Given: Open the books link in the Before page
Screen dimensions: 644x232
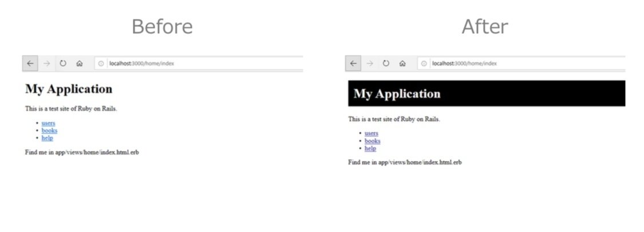Looking at the screenshot, I should (x=49, y=131).
